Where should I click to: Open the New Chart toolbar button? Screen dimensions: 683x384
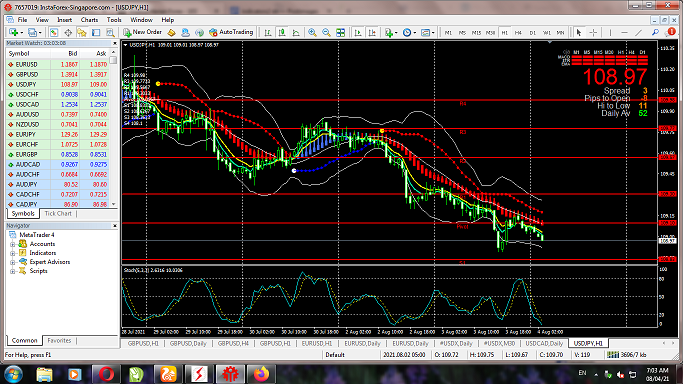pyautogui.click(x=16, y=32)
